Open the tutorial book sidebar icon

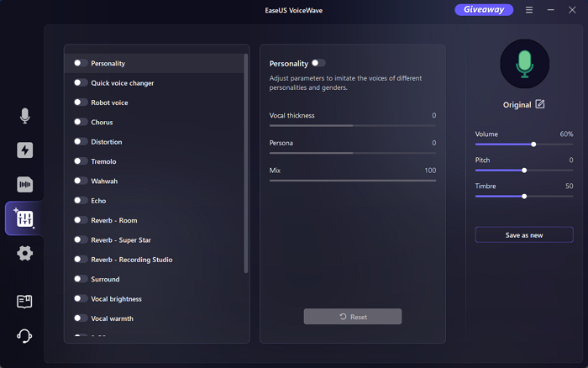[24, 302]
